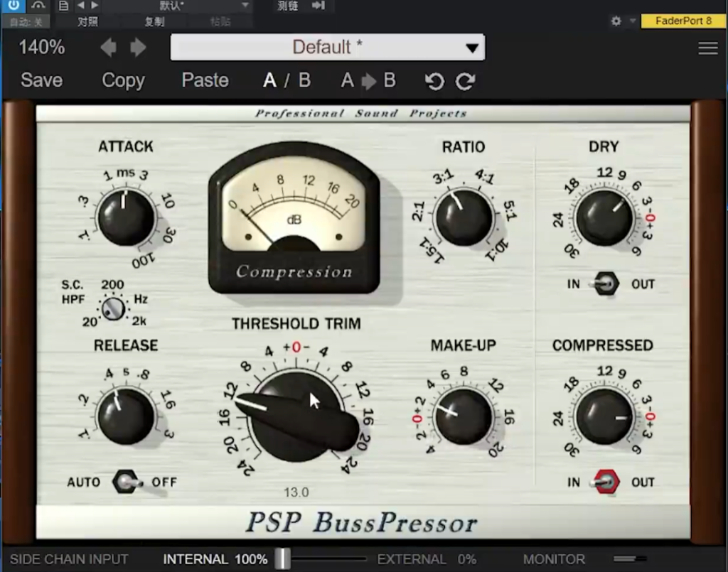Click the redo arrow icon
This screenshot has height=572, width=728.
(x=465, y=81)
